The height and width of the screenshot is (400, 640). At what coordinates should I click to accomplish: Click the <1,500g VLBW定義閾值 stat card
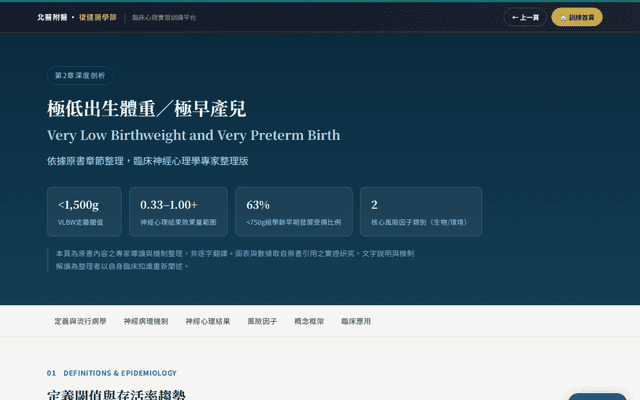click(x=84, y=212)
